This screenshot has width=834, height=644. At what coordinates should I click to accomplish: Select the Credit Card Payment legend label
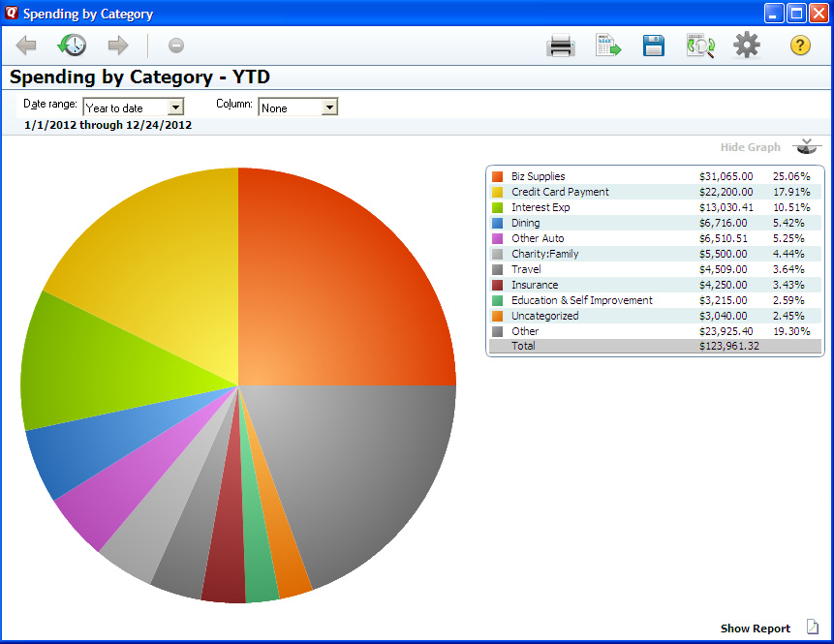[x=560, y=192]
